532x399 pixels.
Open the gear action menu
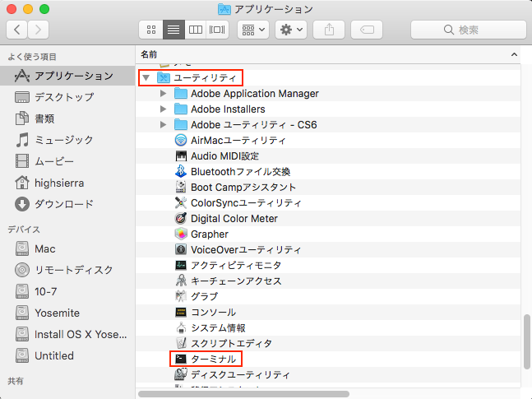click(x=291, y=30)
